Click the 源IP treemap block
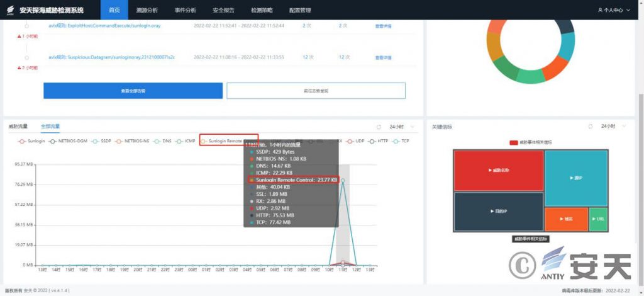Viewport: 644px width, 296px height. coord(575,178)
